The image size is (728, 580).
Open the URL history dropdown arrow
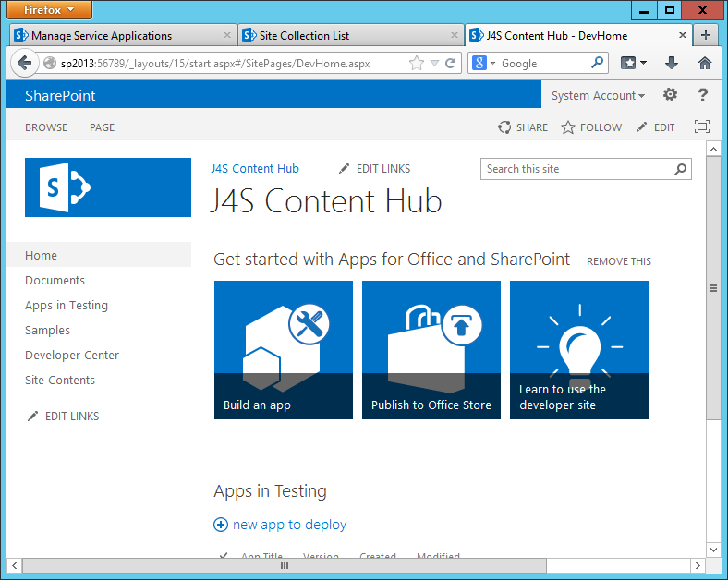[434, 63]
